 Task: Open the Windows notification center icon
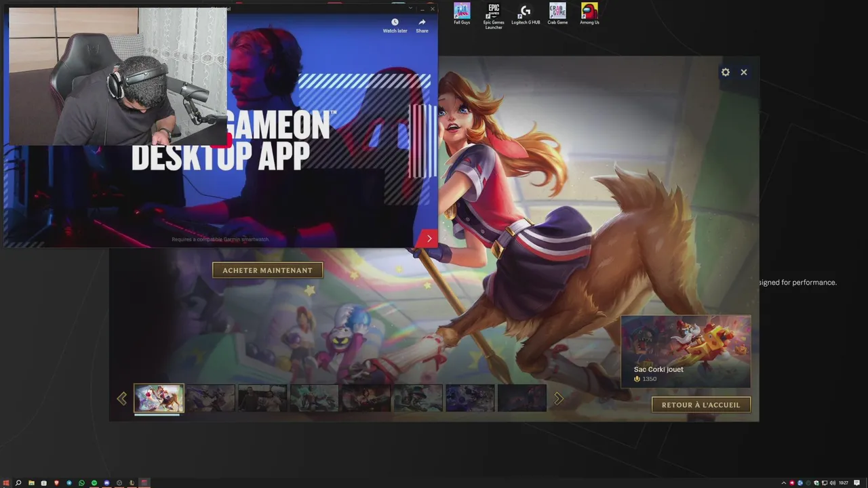click(x=856, y=483)
